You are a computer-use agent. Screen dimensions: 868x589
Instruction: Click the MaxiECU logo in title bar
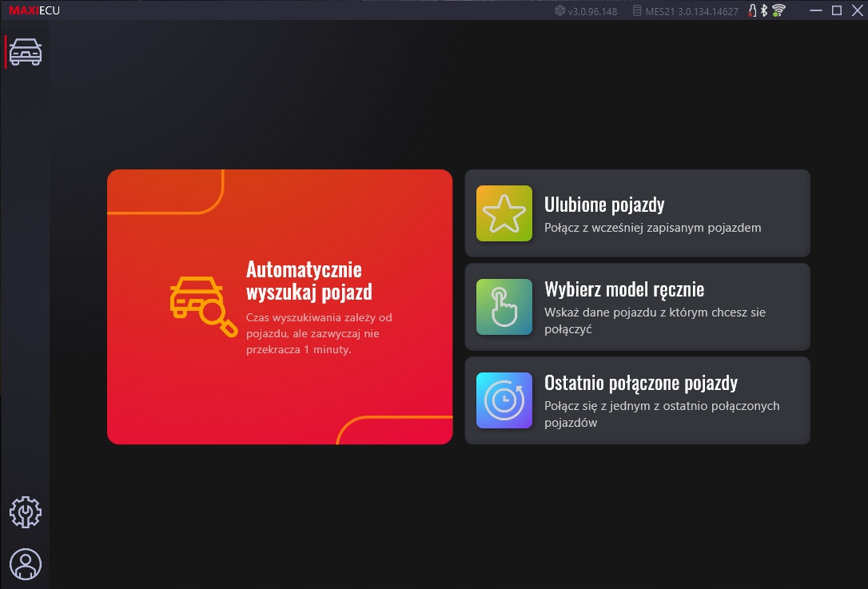click(34, 10)
